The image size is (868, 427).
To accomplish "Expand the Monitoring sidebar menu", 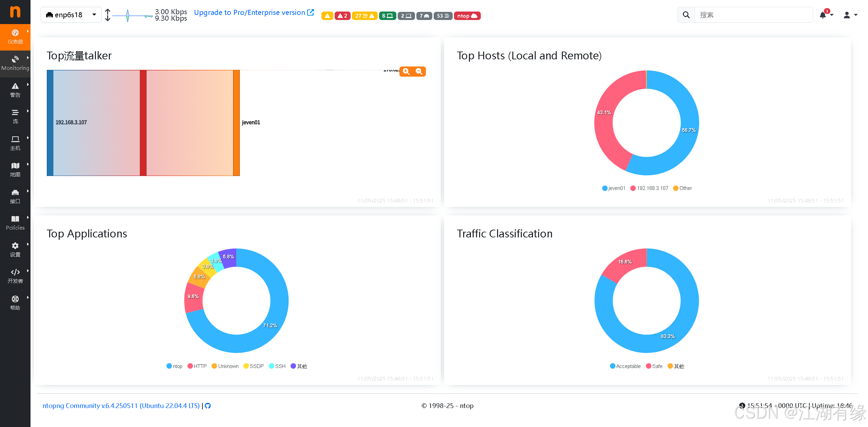I will 15,63.
